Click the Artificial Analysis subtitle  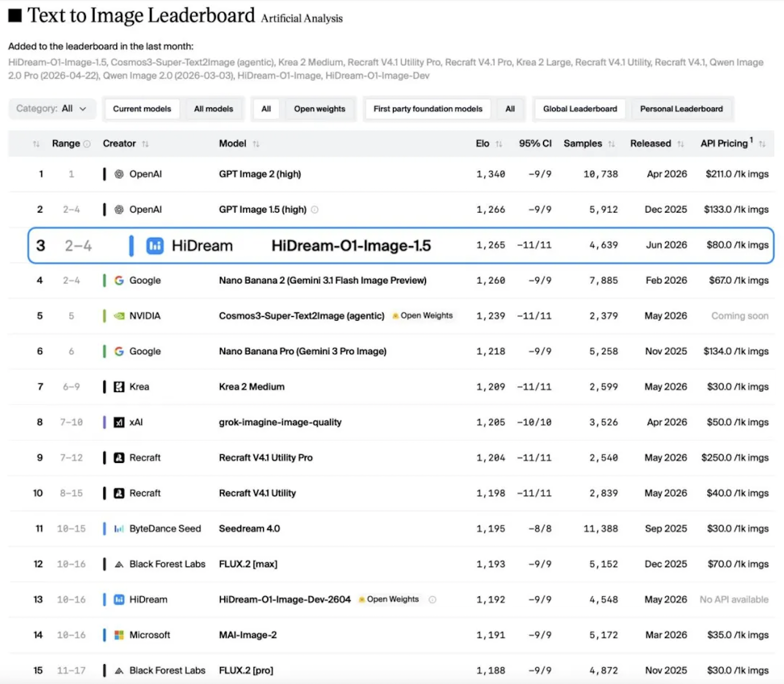[x=302, y=18]
